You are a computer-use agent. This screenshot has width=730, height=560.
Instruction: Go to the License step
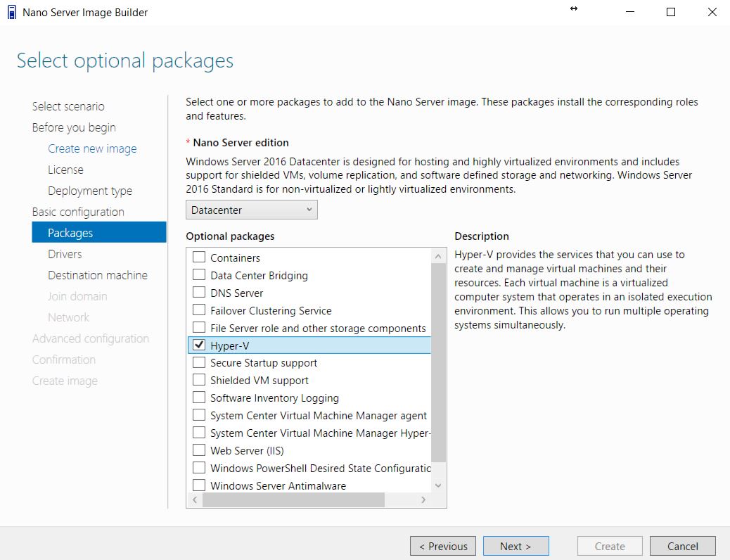pos(65,170)
